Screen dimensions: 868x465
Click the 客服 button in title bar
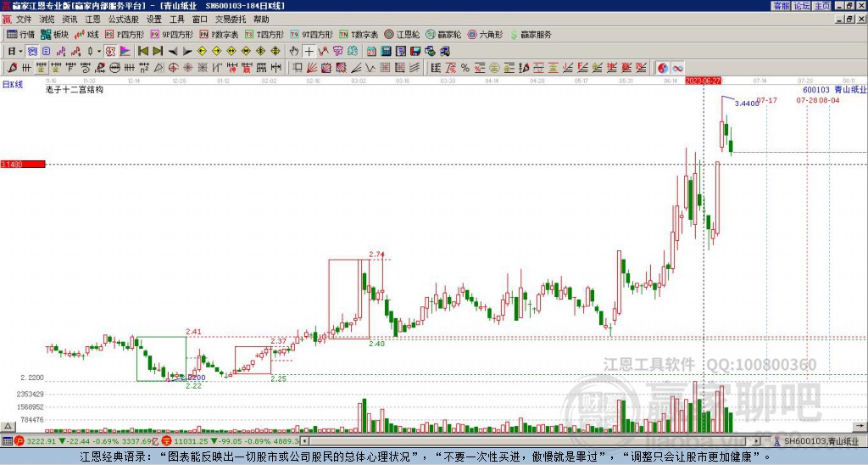782,6
